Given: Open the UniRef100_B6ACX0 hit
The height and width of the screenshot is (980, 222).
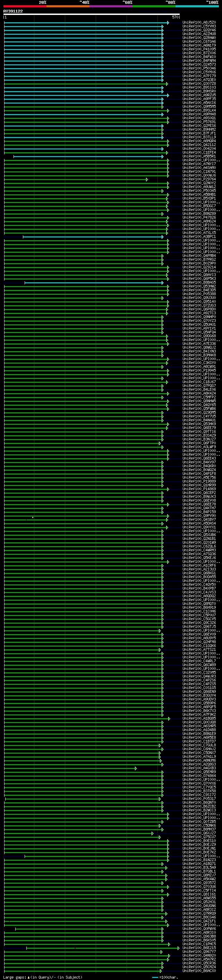Looking at the screenshot, I should coord(199,971).
